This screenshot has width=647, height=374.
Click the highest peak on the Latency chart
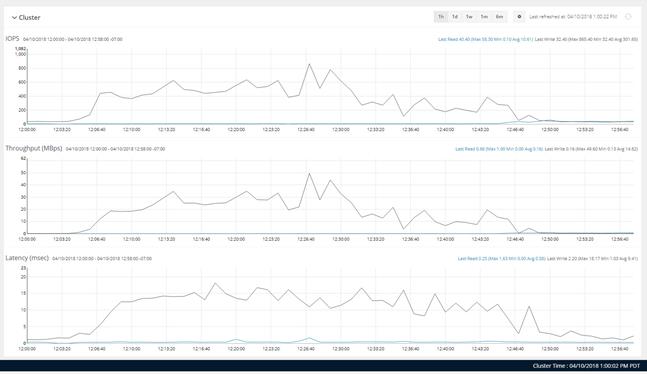coord(215,283)
